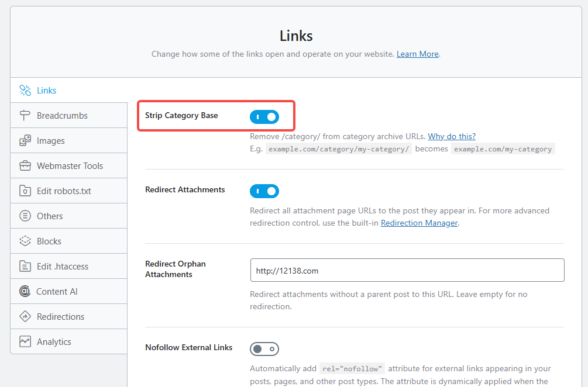Turn off Redirect Attachments
The image size is (588, 387).
click(x=264, y=191)
